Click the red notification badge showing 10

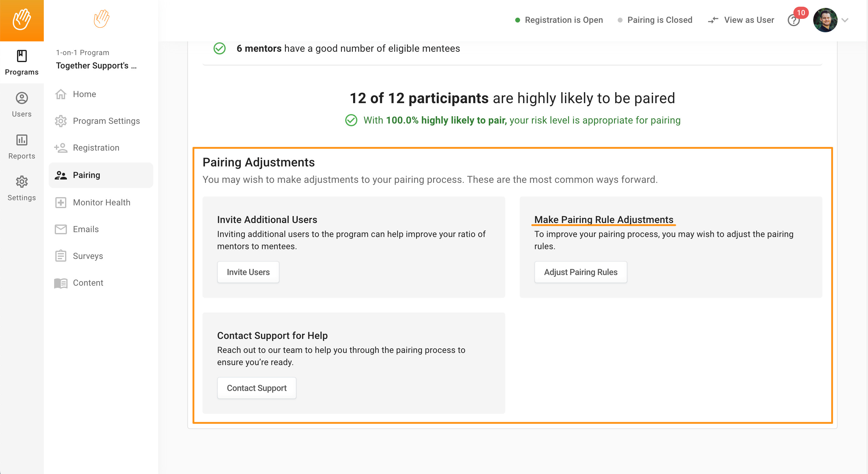(x=801, y=13)
